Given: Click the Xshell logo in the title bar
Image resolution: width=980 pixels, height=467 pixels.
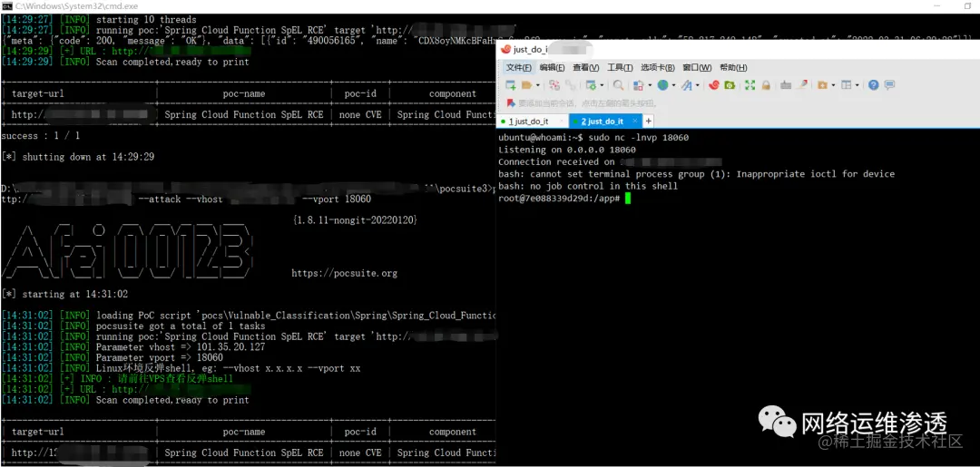Looking at the screenshot, I should [x=505, y=49].
